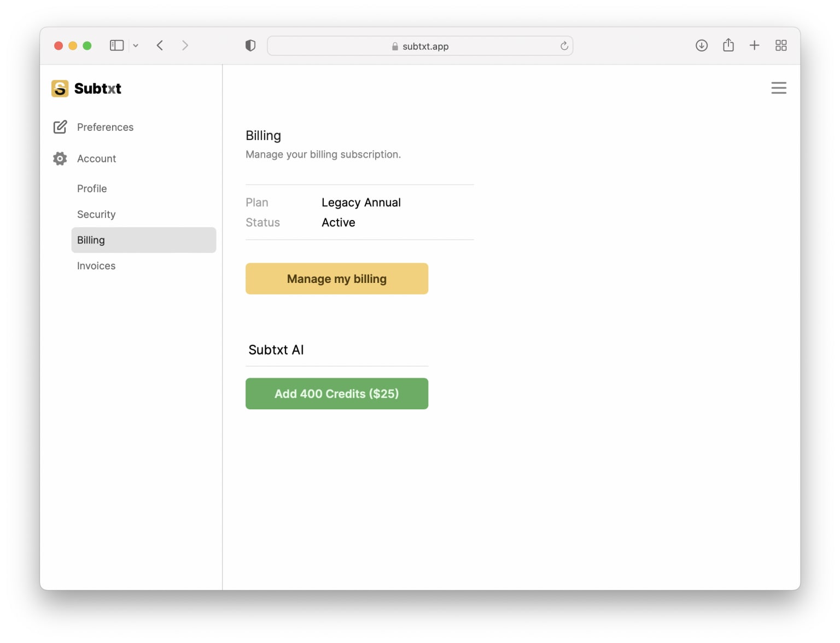
Task: Click the Subtxt wordmark text
Action: (x=97, y=89)
